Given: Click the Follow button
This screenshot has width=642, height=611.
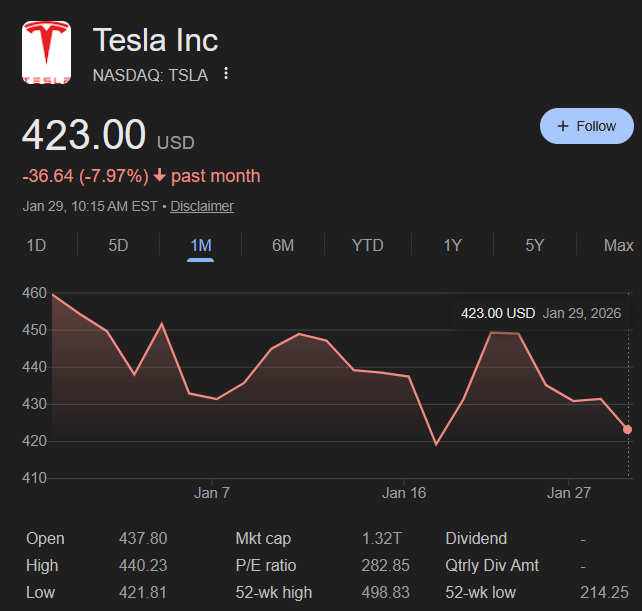Looking at the screenshot, I should (x=586, y=126).
